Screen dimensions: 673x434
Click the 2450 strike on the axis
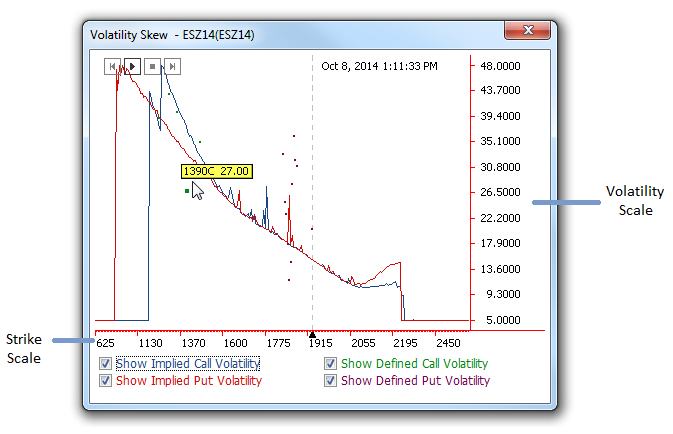pyautogui.click(x=447, y=343)
